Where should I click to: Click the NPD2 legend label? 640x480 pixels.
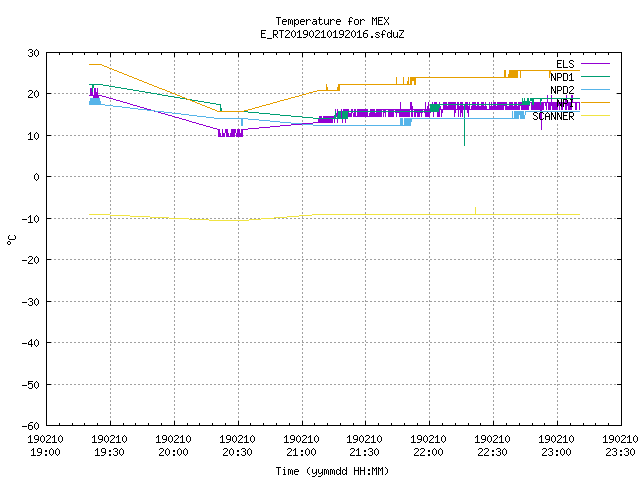pos(562,90)
